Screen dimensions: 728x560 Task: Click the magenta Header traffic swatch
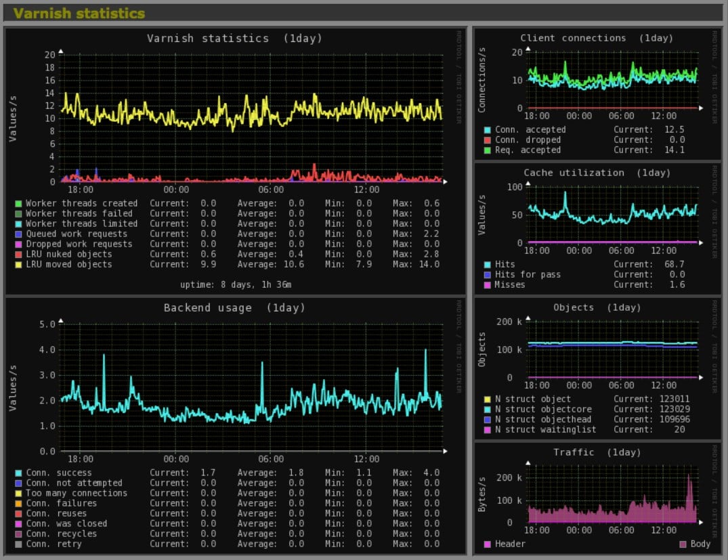pyautogui.click(x=488, y=544)
